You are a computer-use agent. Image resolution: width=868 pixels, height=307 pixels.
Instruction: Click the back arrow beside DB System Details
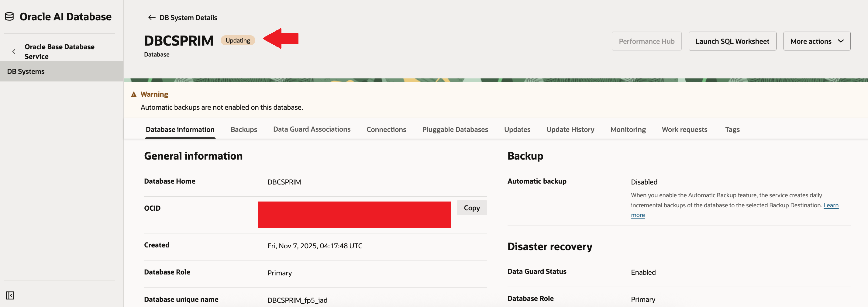[x=152, y=18]
